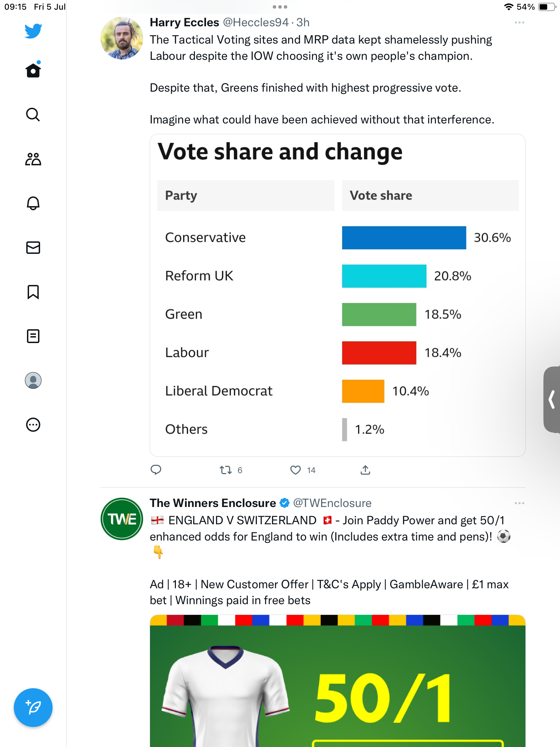Retweet Harry Eccles' vote share tweet
The image size is (560, 747).
click(226, 470)
